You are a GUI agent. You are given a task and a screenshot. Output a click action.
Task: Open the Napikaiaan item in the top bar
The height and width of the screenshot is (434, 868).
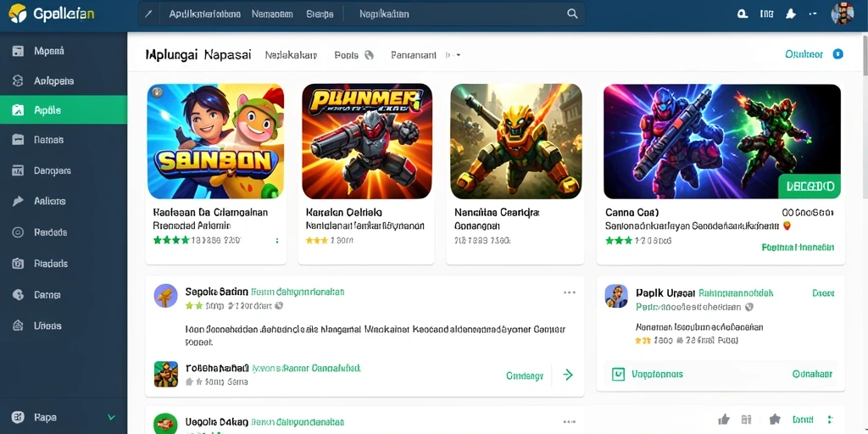[384, 14]
